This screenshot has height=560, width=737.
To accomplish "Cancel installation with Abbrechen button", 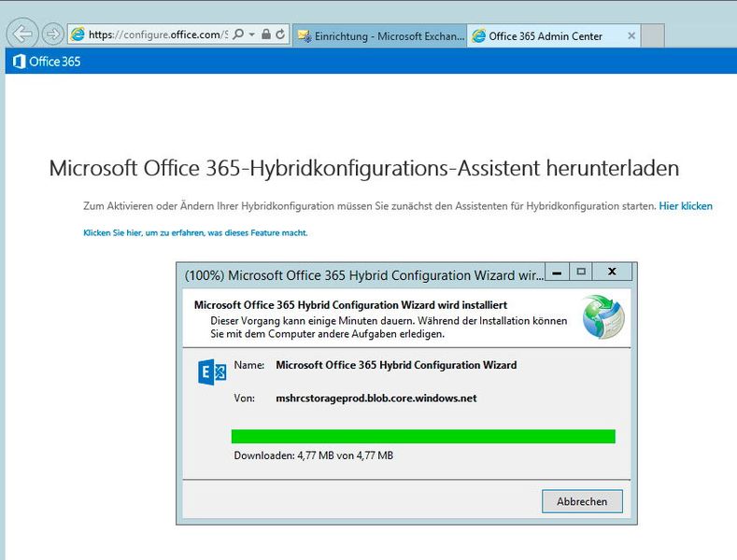I will click(x=582, y=501).
